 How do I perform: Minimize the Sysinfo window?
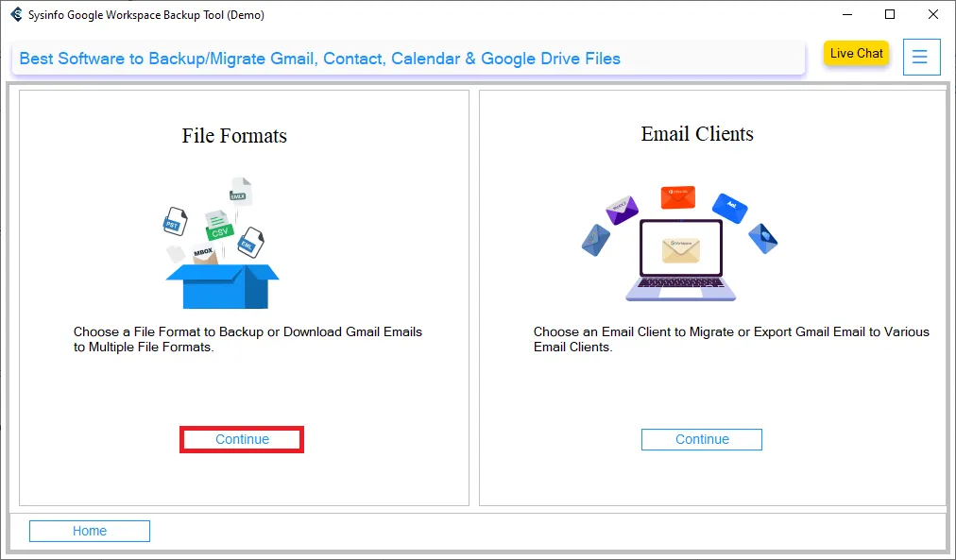846,14
